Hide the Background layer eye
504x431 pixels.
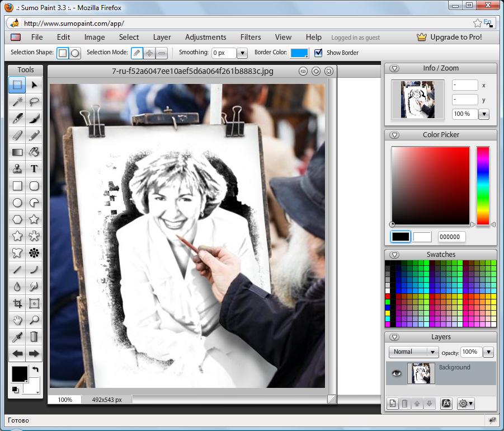(397, 373)
